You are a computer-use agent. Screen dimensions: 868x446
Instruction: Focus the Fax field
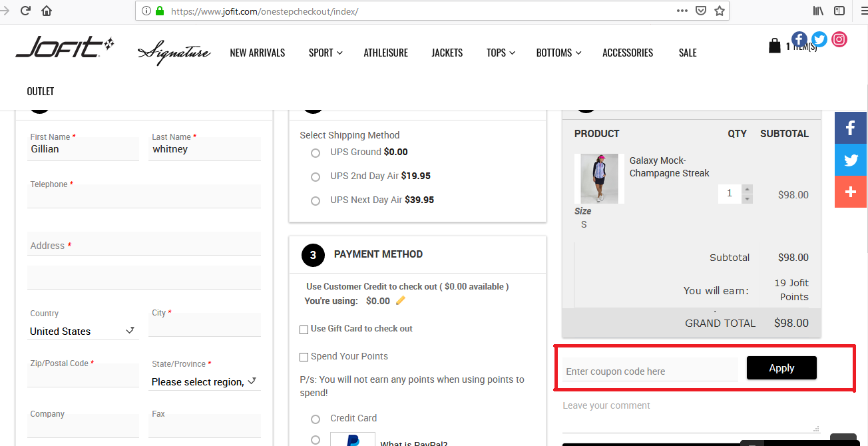[x=205, y=426]
